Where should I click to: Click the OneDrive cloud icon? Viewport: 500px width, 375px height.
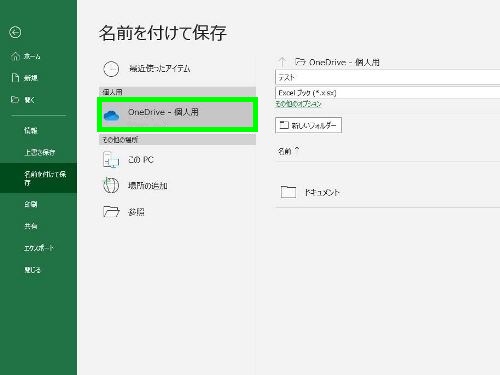112,116
